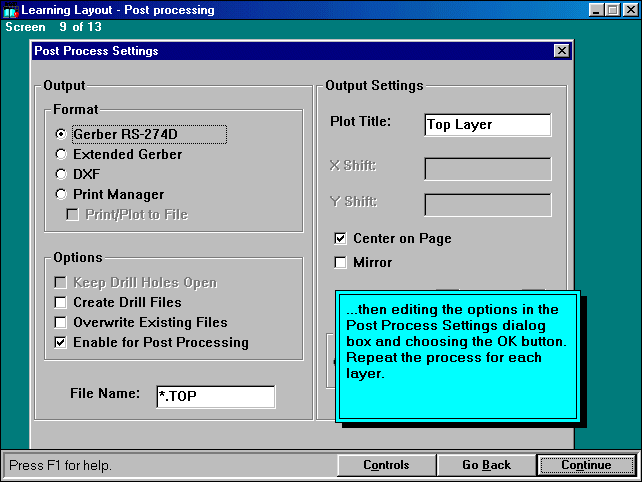Close the Post Process Settings dialog
This screenshot has width=642, height=482.
[561, 51]
